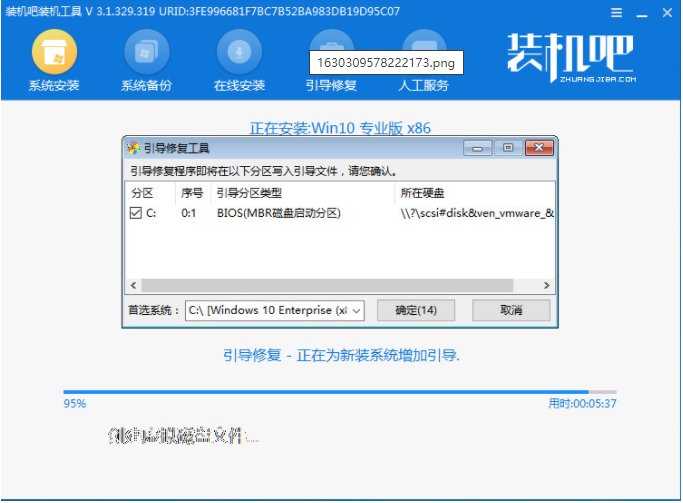Click the 序号 column header
This screenshot has width=683, height=503.
[x=193, y=193]
